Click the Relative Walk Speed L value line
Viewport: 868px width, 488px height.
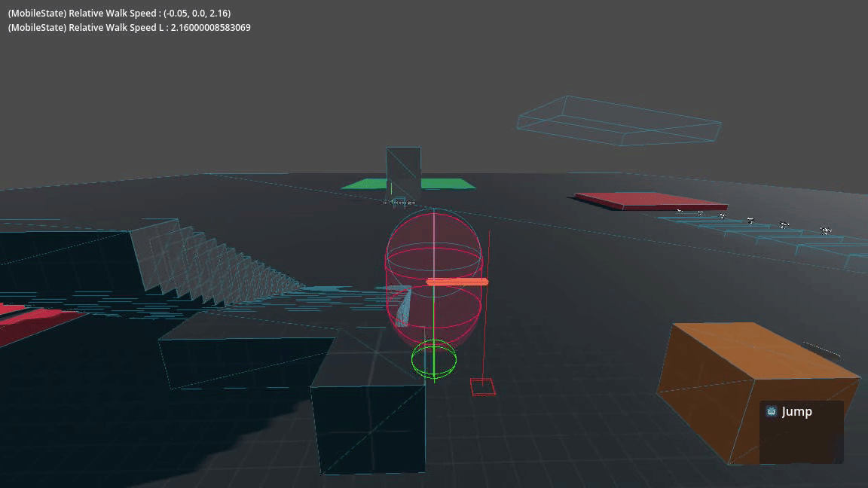[129, 27]
